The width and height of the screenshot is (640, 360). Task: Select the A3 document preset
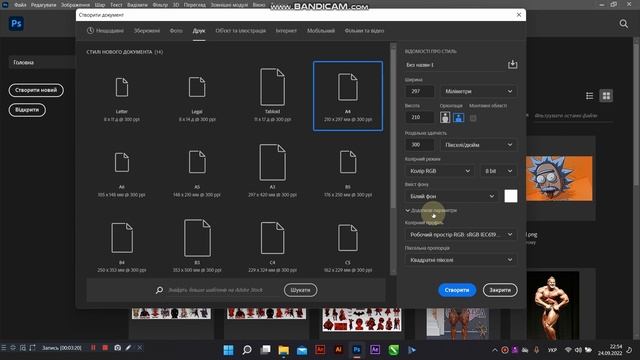pos(272,171)
